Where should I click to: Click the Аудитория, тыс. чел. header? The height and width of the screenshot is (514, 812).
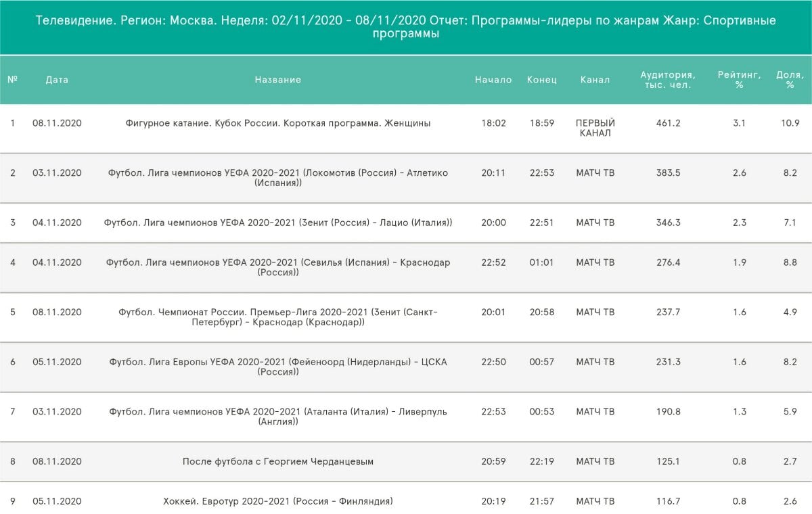(669, 80)
